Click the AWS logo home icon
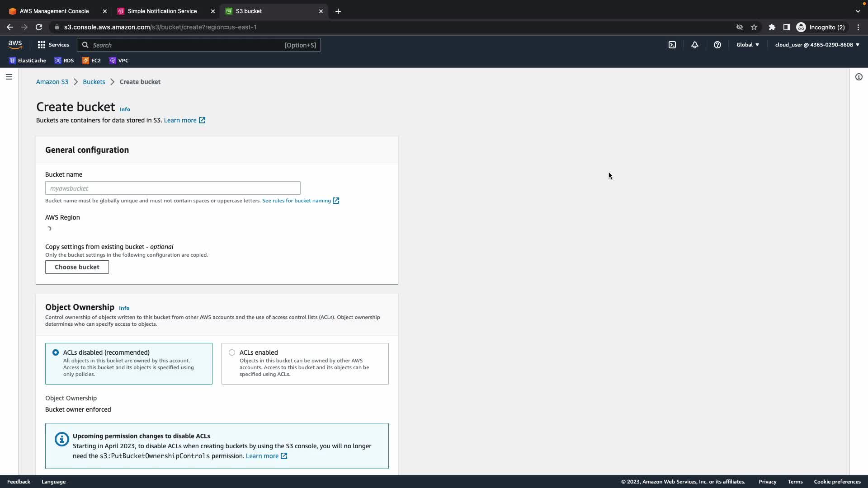 click(x=15, y=44)
